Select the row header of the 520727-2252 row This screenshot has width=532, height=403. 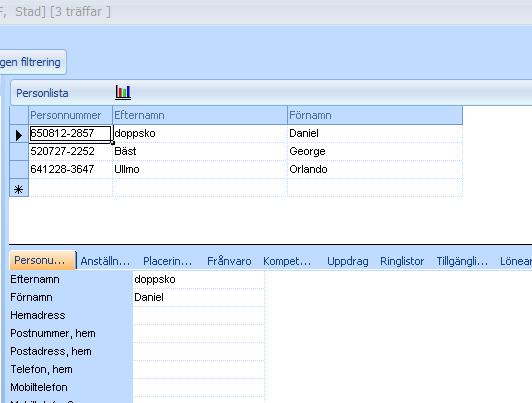pos(19,151)
